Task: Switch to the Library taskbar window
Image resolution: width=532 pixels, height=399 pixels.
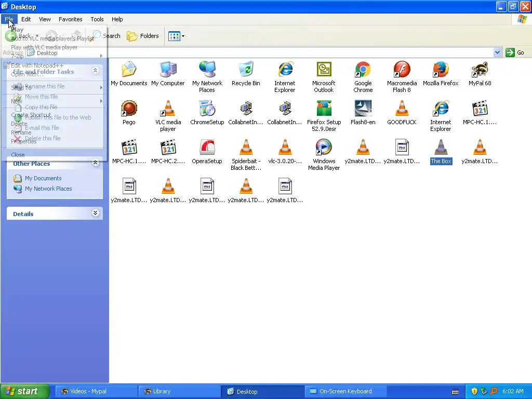Action: (179, 391)
